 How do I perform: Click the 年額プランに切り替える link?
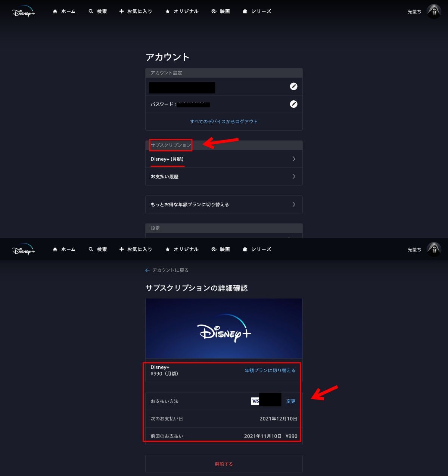[x=270, y=370]
